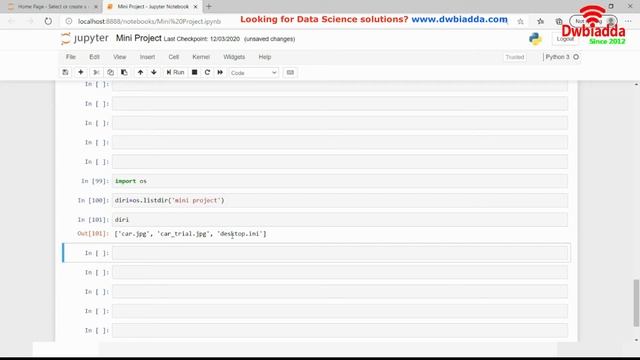Reload the browser page
The height and width of the screenshot is (360, 640).
(x=48, y=21)
